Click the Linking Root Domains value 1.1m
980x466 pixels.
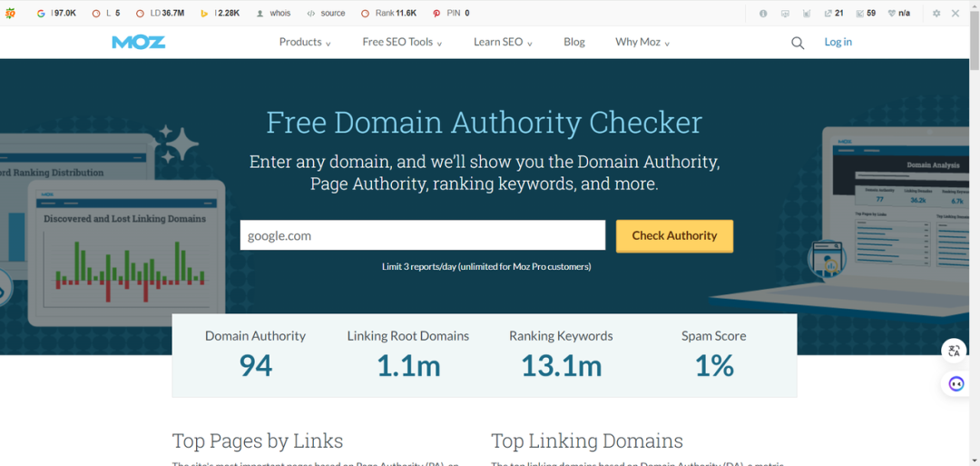(408, 366)
